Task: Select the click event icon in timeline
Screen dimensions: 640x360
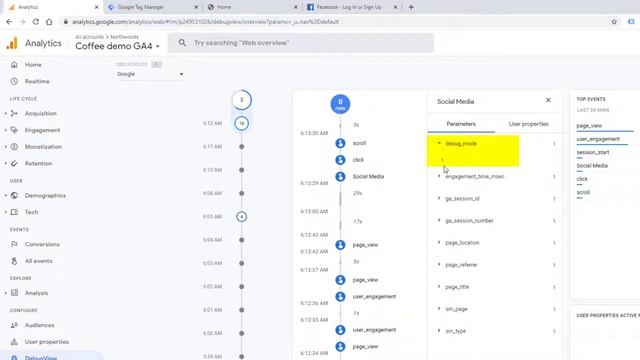Action: [340, 160]
